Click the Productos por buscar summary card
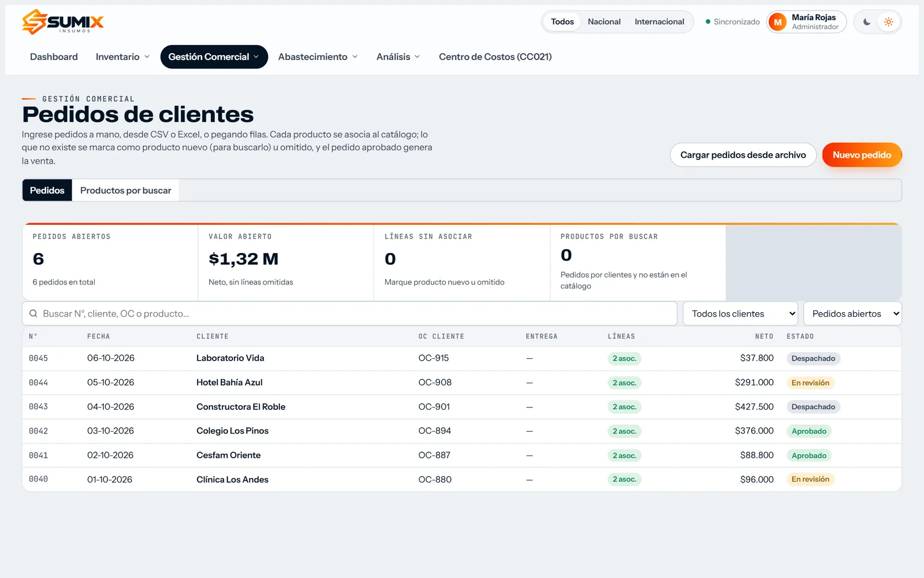Image resolution: width=924 pixels, height=578 pixels. [638, 262]
